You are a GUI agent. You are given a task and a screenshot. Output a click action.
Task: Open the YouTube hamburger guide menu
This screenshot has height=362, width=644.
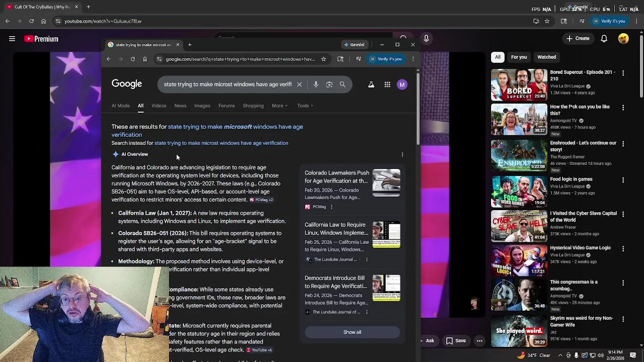tap(12, 39)
